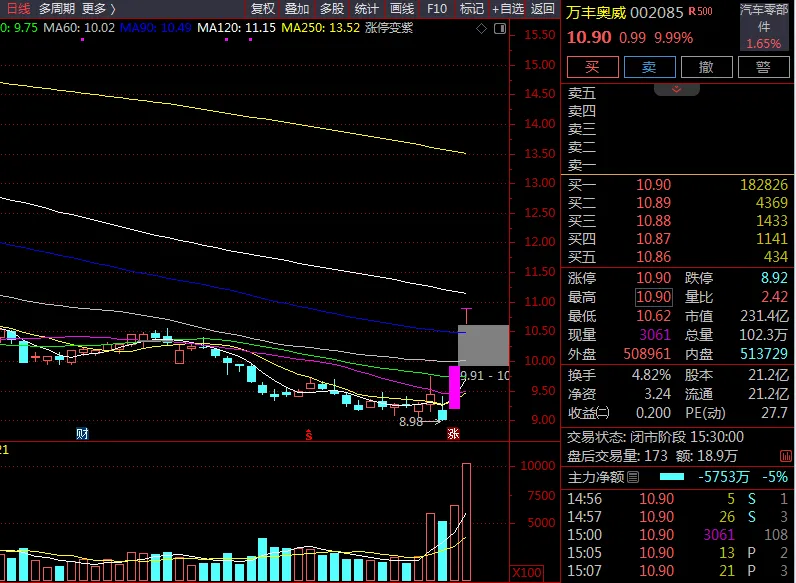This screenshot has height=583, width=796.
Task: Open the post-market bar chart icon
Action: (785, 456)
